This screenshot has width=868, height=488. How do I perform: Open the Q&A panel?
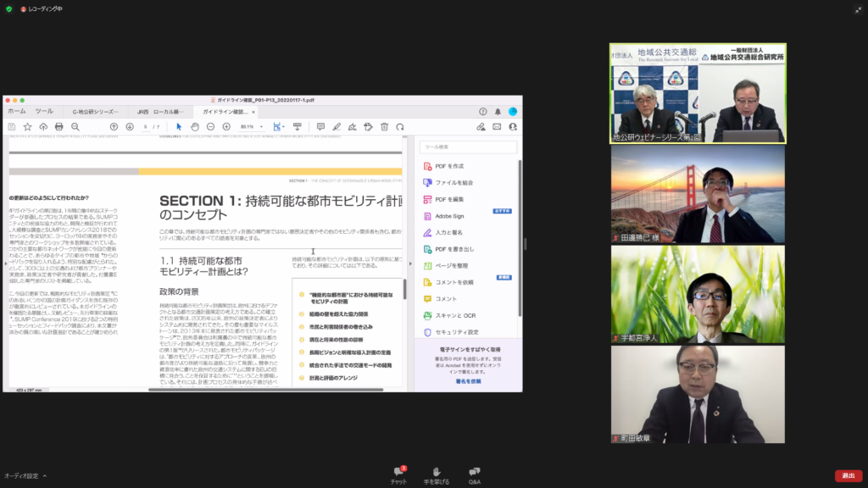(475, 474)
